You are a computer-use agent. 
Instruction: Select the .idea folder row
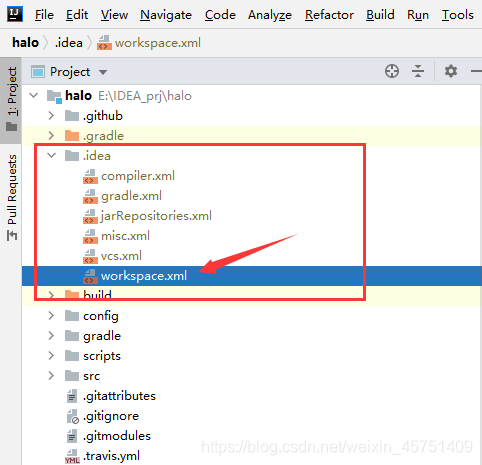[x=252, y=156]
